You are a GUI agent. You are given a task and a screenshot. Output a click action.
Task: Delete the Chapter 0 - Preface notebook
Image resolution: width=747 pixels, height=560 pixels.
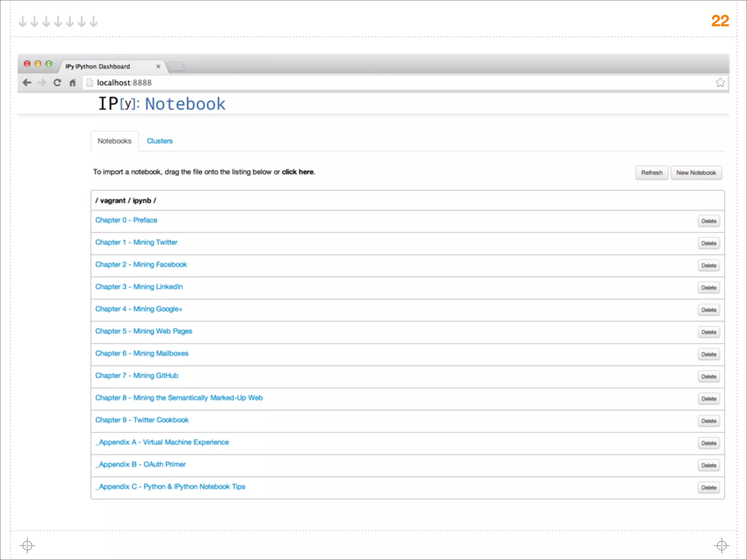(709, 221)
